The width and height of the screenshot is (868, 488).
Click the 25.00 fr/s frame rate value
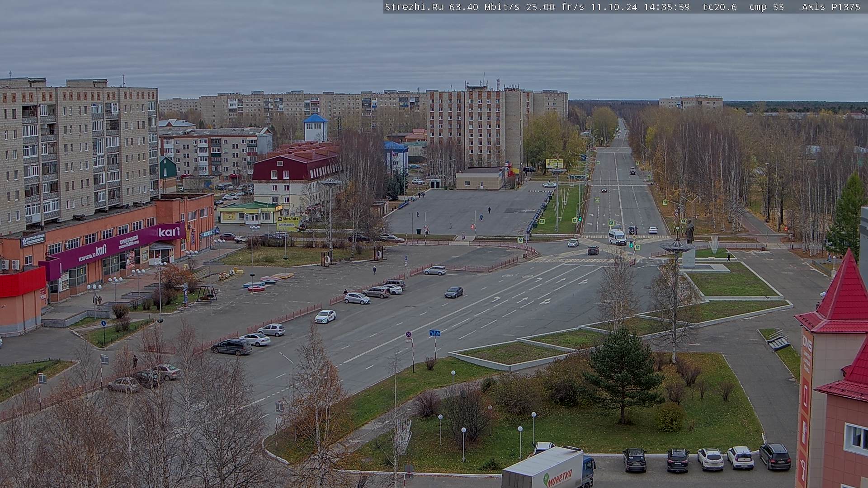[555, 7]
